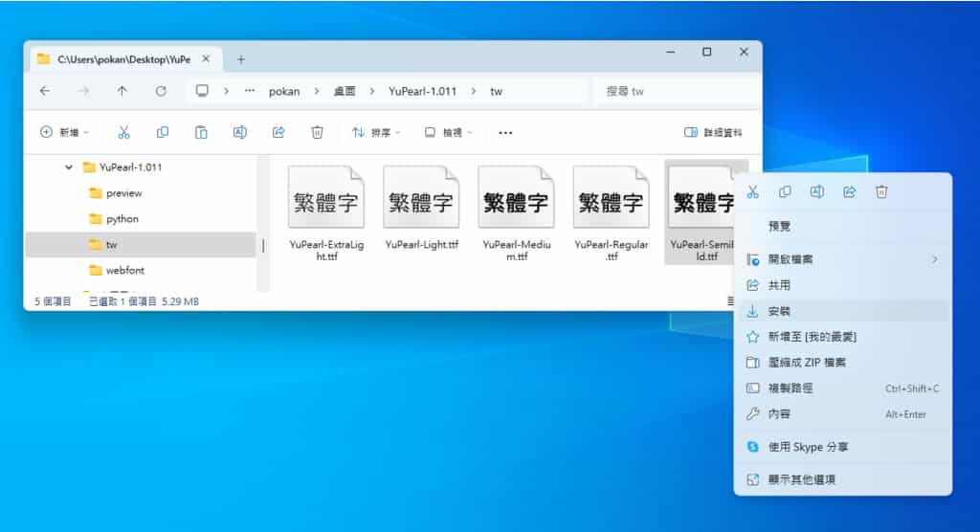Select 複製路徑 in context menu
The width and height of the screenshot is (980, 532).
(842, 388)
